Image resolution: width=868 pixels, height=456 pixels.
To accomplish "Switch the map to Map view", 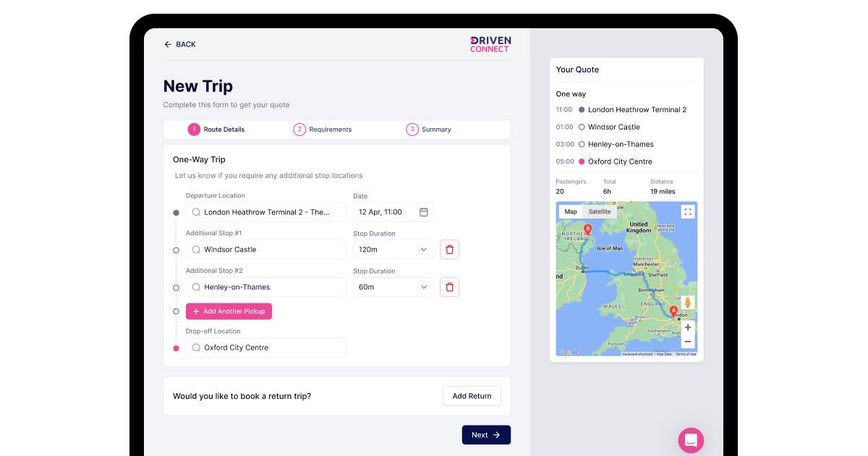I will coord(571,212).
